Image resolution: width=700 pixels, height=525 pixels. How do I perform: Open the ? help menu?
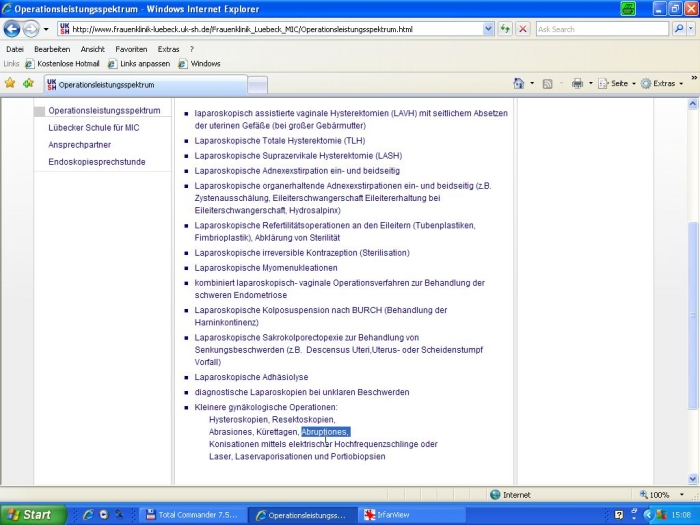[192, 49]
